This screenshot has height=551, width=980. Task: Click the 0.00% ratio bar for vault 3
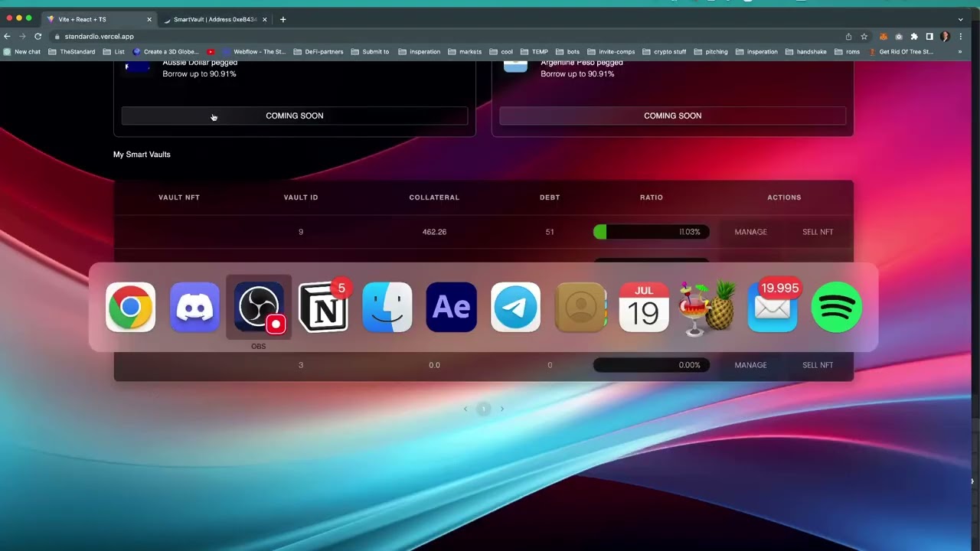click(652, 365)
